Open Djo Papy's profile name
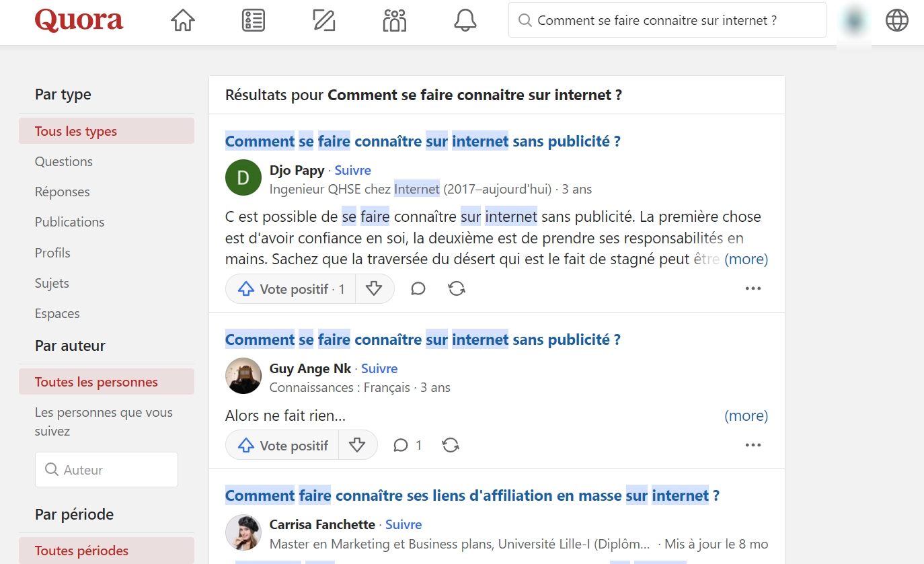The width and height of the screenshot is (924, 564). coord(297,170)
